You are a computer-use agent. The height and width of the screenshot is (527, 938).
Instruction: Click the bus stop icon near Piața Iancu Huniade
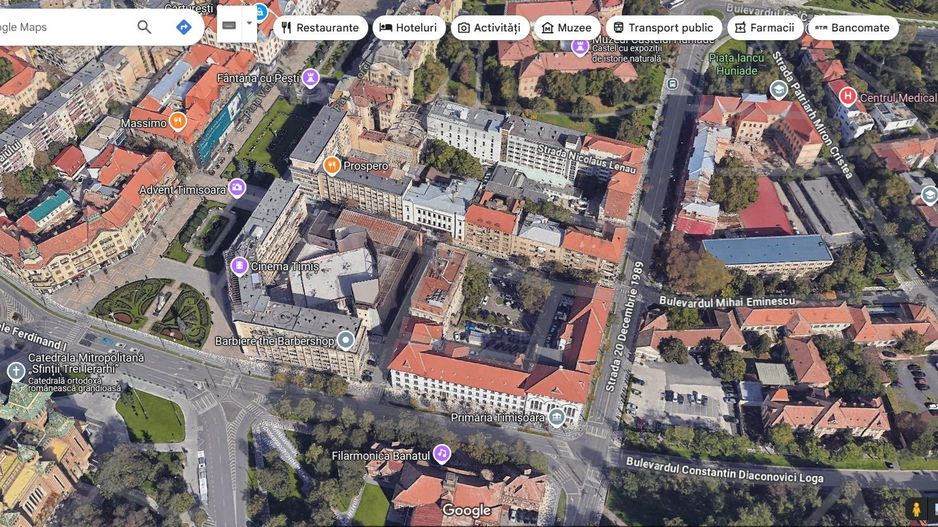672,84
